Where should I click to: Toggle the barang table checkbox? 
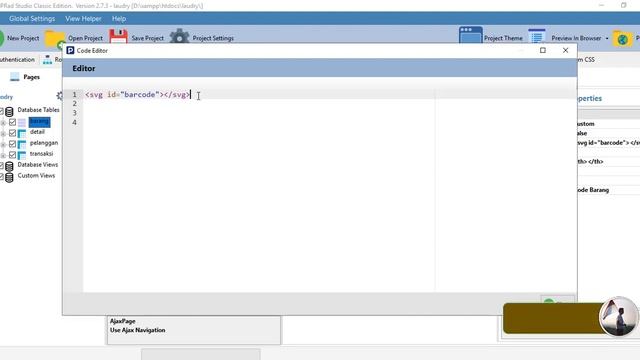(x=13, y=122)
